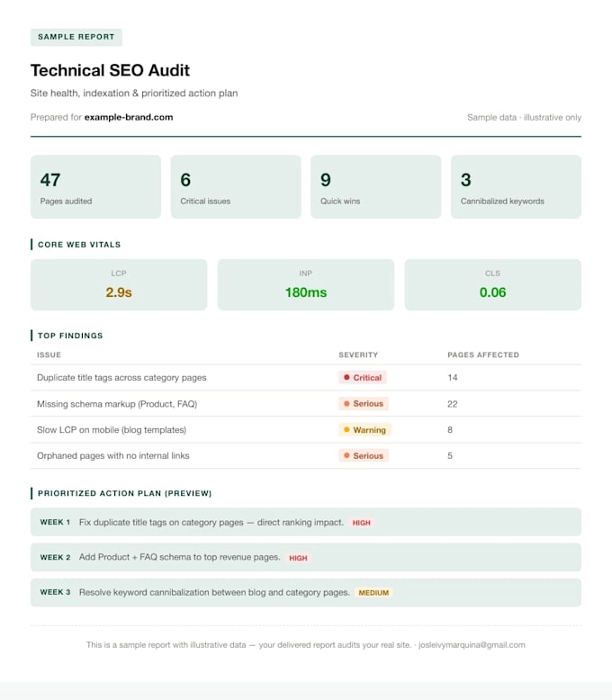Select the 6 Critical issues card

[x=236, y=186]
